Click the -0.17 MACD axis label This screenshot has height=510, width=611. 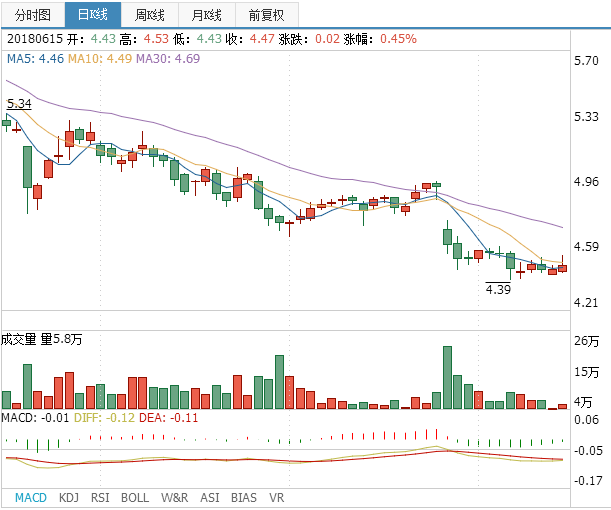588,481
